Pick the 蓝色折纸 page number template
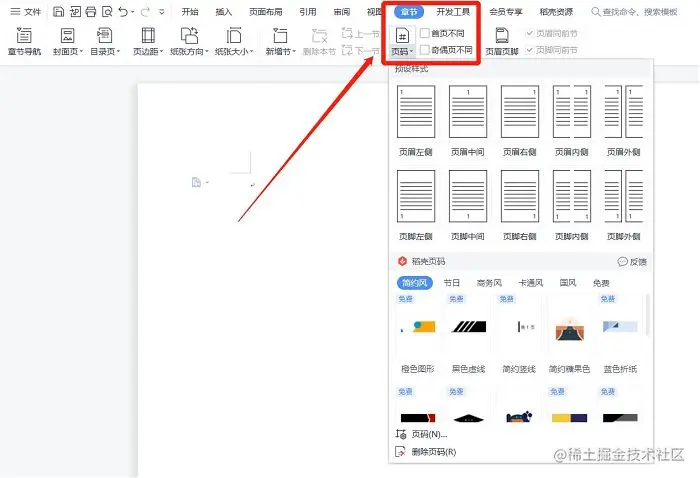The image size is (700, 478). point(620,335)
